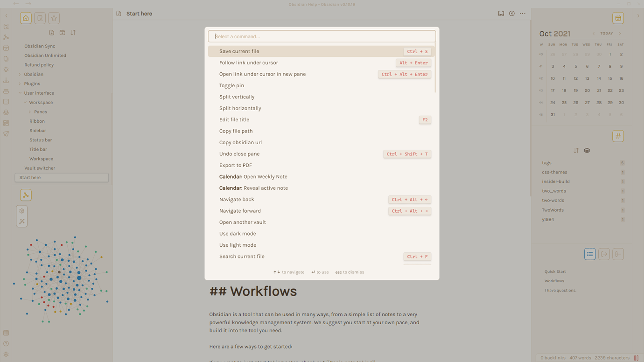Select the Open another vault command
Viewport: 644px width, 362px height.
(x=321, y=222)
